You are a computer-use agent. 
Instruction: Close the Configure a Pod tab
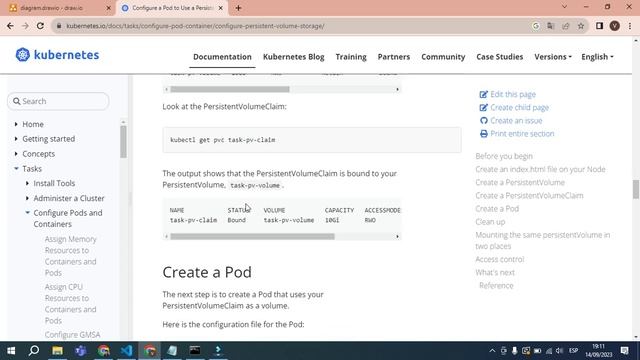point(221,8)
